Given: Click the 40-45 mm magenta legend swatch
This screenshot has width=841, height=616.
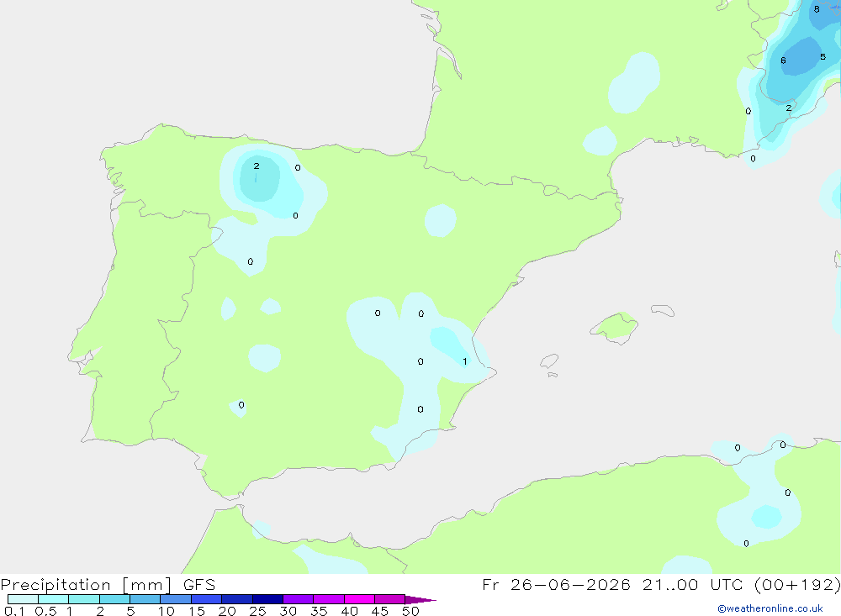Looking at the screenshot, I should (359, 599).
